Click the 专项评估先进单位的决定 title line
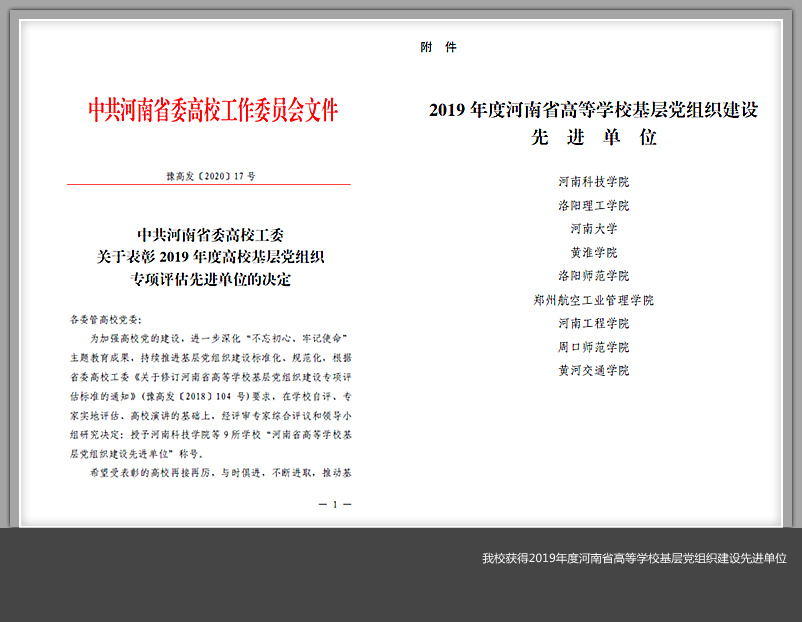The width and height of the screenshot is (802, 622). click(x=210, y=279)
